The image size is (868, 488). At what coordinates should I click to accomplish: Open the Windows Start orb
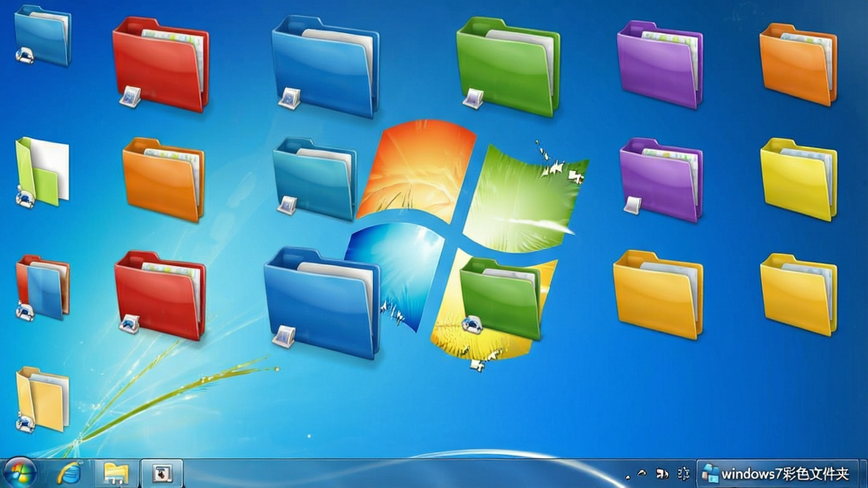click(20, 474)
